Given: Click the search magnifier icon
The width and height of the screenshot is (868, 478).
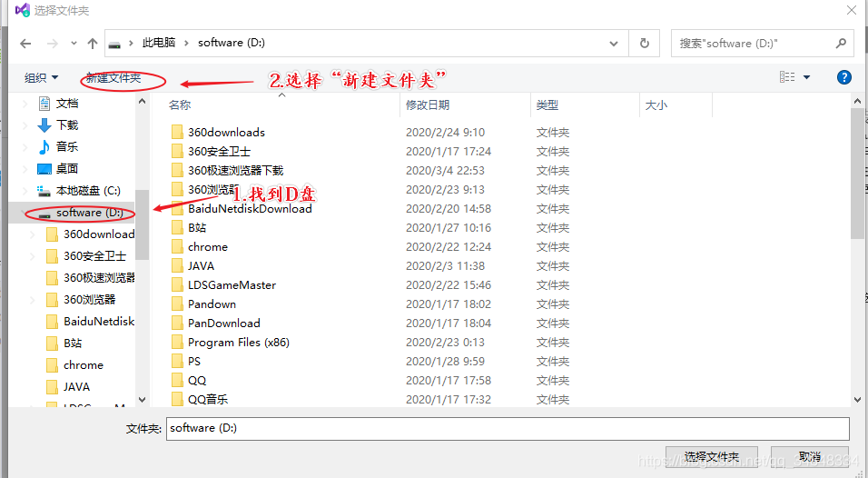Looking at the screenshot, I should click(841, 43).
